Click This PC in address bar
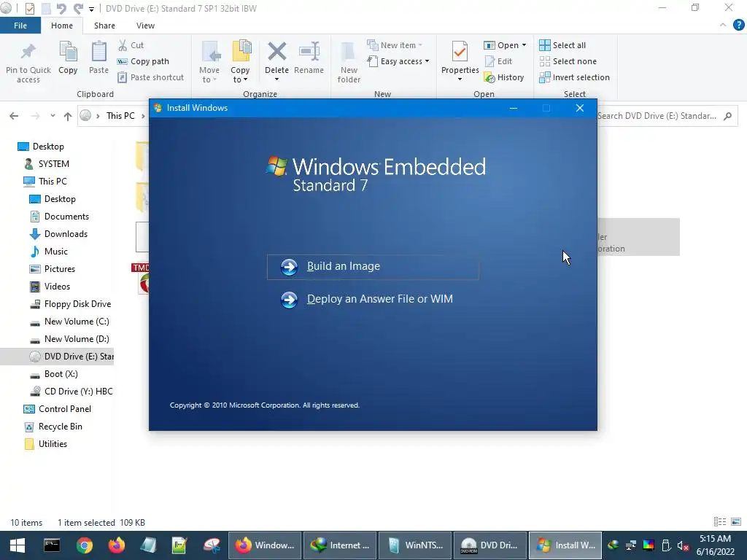The width and height of the screenshot is (747, 560). pyautogui.click(x=120, y=116)
